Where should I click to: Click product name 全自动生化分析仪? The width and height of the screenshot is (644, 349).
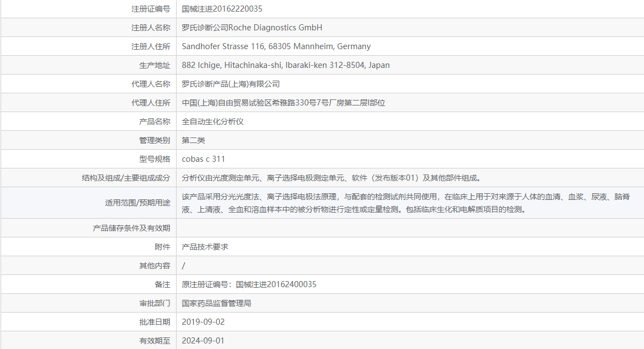click(213, 121)
